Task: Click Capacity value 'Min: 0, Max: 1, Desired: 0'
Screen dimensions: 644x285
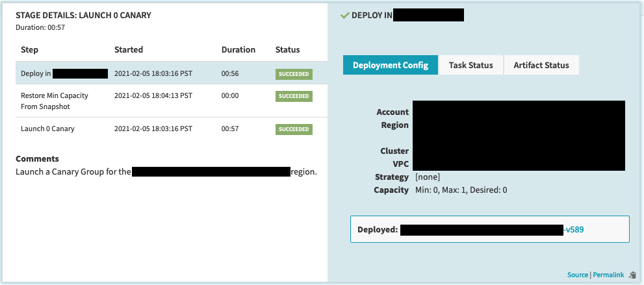Action: (x=461, y=190)
